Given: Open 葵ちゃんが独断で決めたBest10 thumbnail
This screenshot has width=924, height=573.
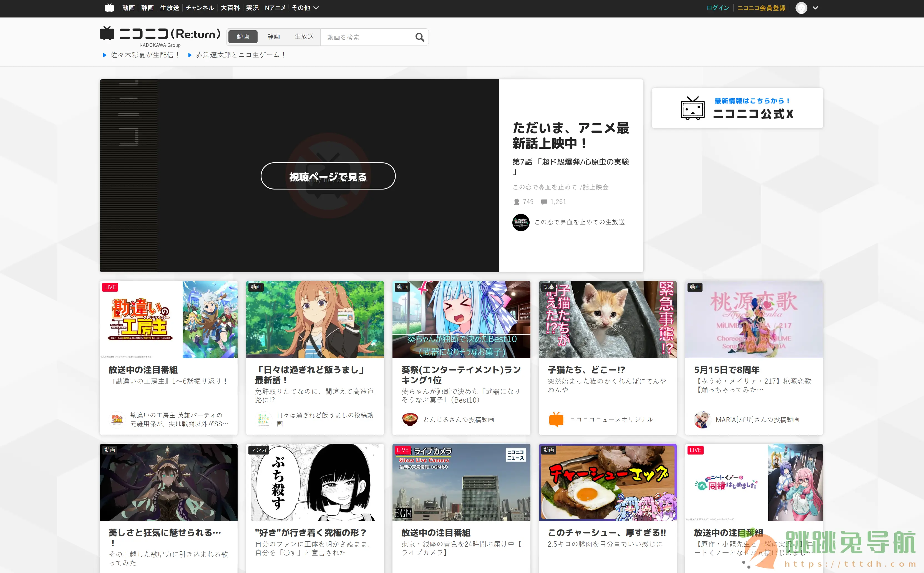Looking at the screenshot, I should coord(461,319).
